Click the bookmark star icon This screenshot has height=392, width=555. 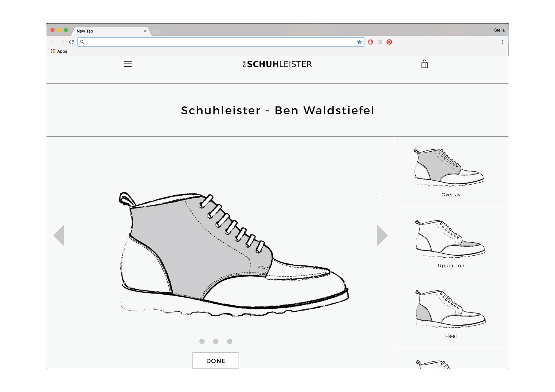pos(359,42)
